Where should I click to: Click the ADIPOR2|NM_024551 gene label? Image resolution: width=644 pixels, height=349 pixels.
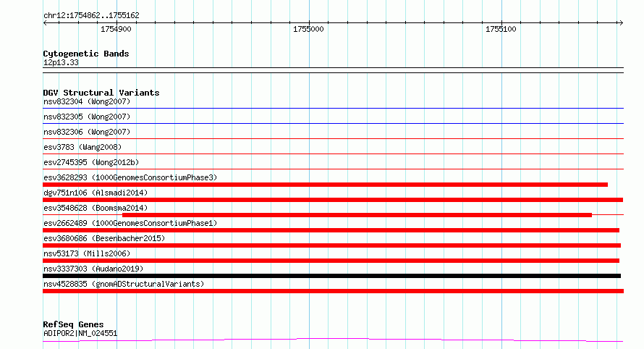tap(80, 333)
